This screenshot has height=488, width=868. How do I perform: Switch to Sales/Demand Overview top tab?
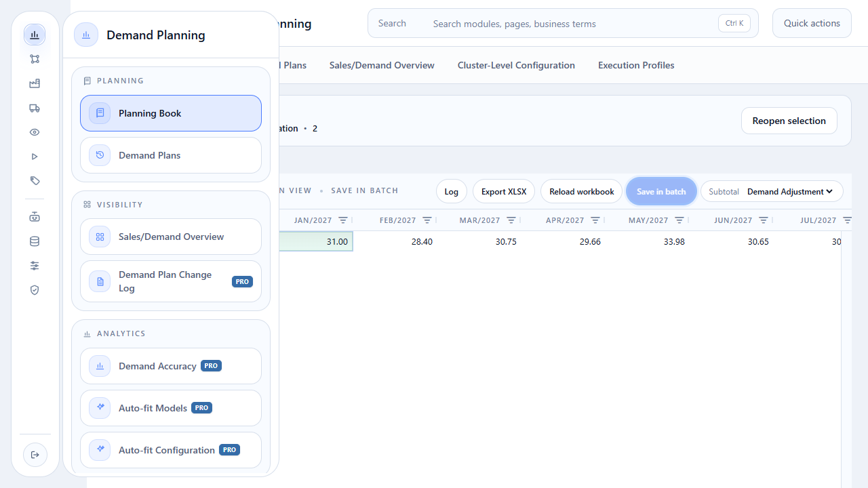coord(382,65)
